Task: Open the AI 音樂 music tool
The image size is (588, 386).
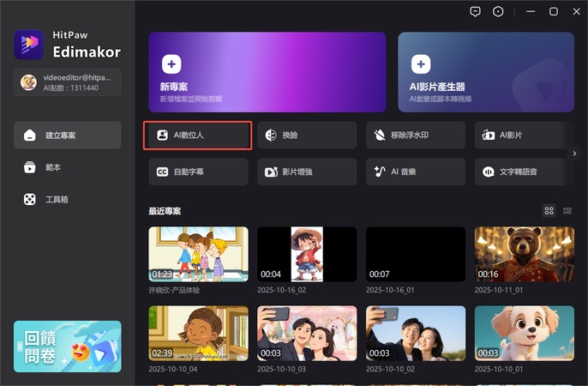Action: tap(415, 172)
